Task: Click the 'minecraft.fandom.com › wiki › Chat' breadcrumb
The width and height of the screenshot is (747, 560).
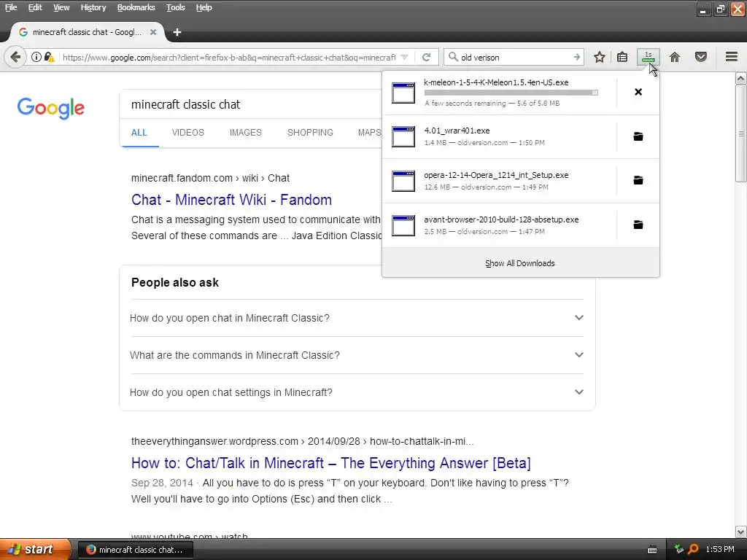Action: click(210, 178)
